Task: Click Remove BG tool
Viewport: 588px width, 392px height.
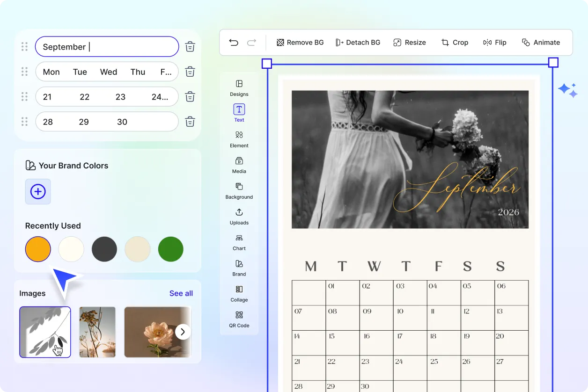Action: [x=300, y=43]
